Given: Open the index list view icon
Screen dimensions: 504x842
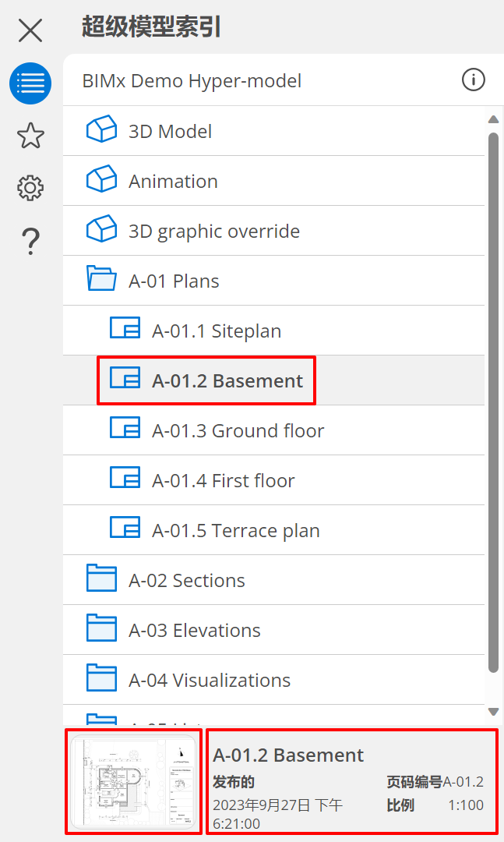Looking at the screenshot, I should tap(30, 83).
